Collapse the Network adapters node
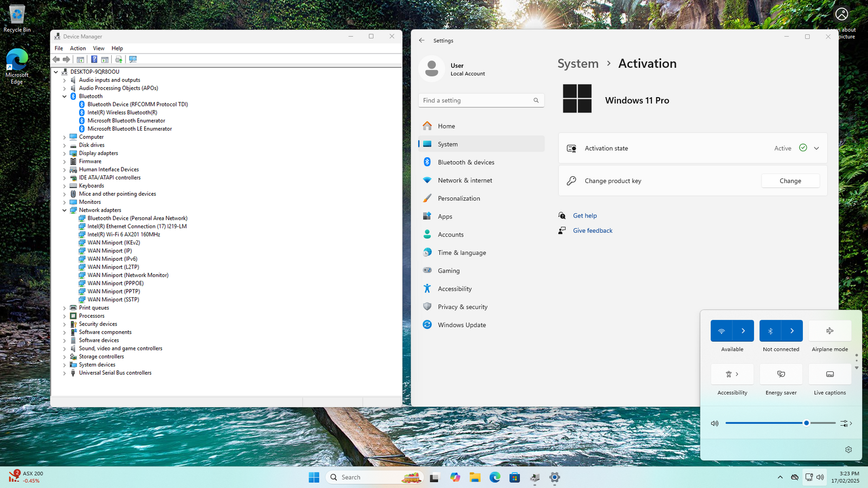Image resolution: width=868 pixels, height=488 pixels. pyautogui.click(x=65, y=210)
